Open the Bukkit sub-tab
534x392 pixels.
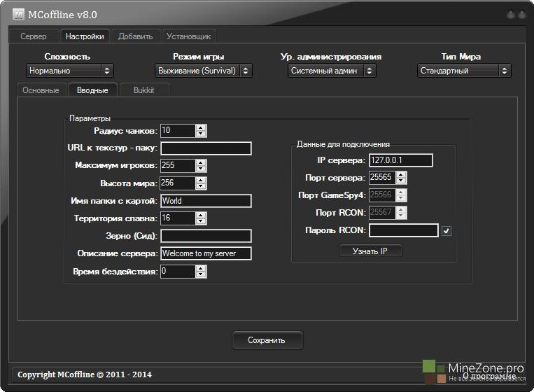[x=143, y=90]
